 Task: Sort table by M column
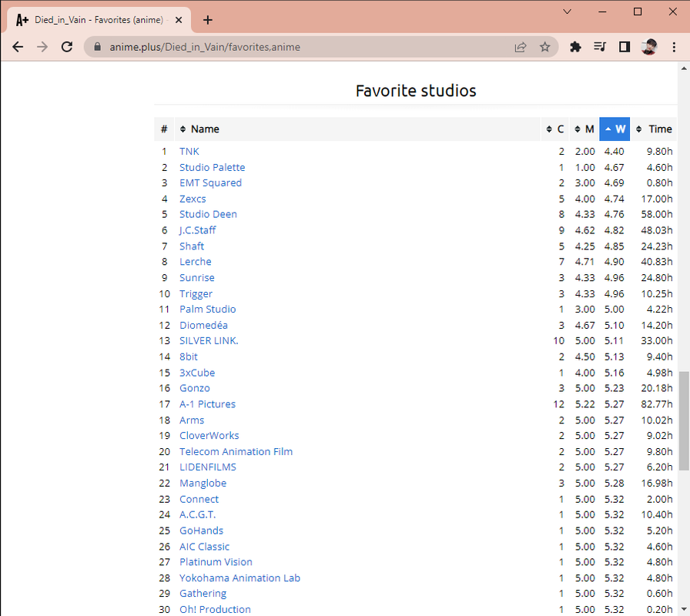pos(584,129)
